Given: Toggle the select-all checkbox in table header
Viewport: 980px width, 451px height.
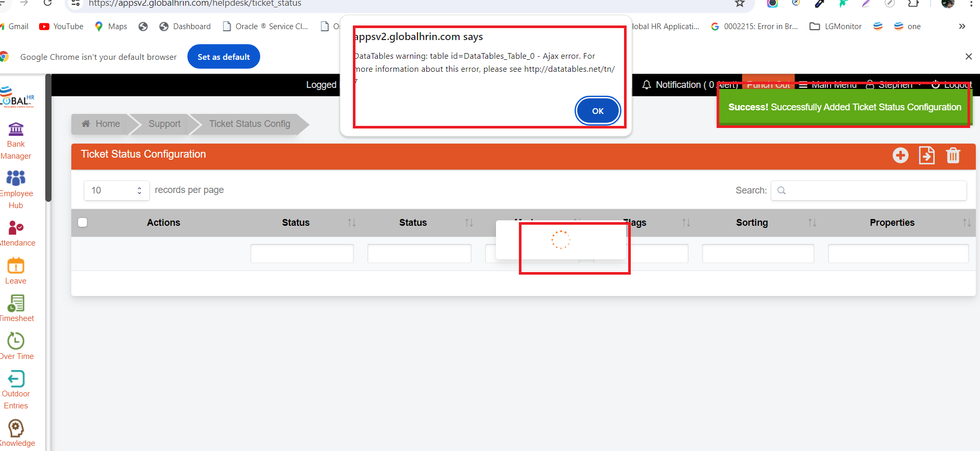Looking at the screenshot, I should pos(83,223).
